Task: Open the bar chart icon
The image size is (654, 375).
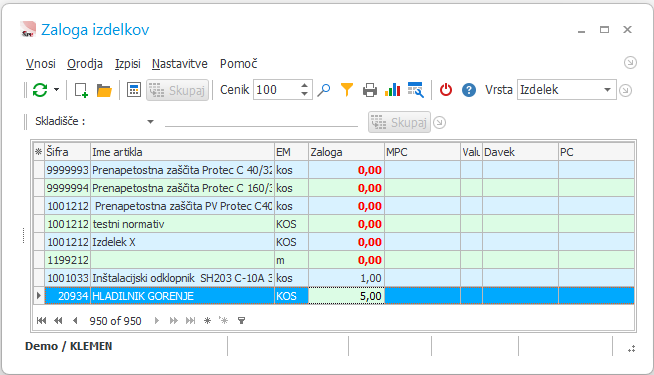Action: point(392,90)
